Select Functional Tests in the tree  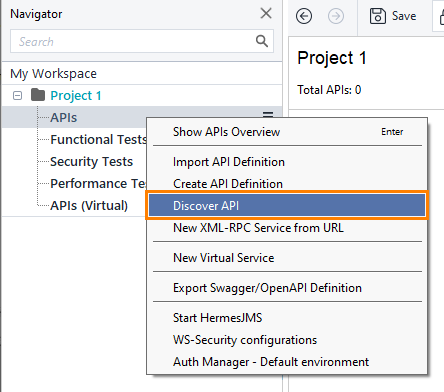point(98,139)
